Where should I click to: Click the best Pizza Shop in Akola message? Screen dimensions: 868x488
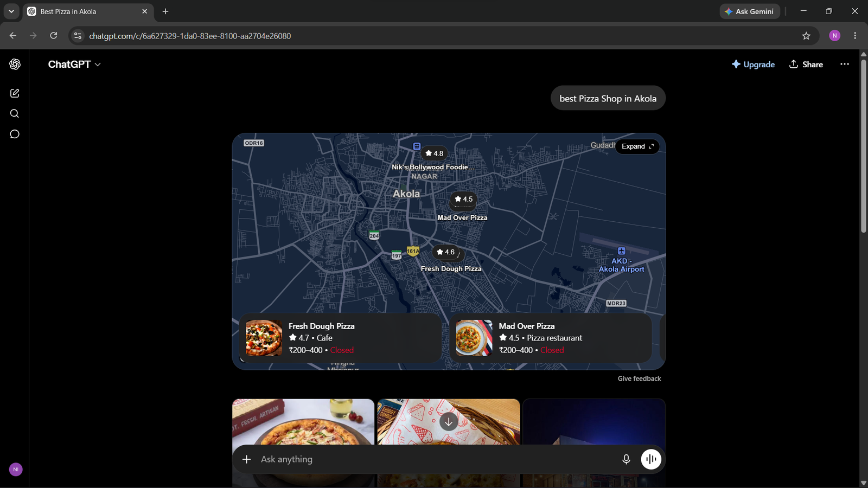pos(608,98)
